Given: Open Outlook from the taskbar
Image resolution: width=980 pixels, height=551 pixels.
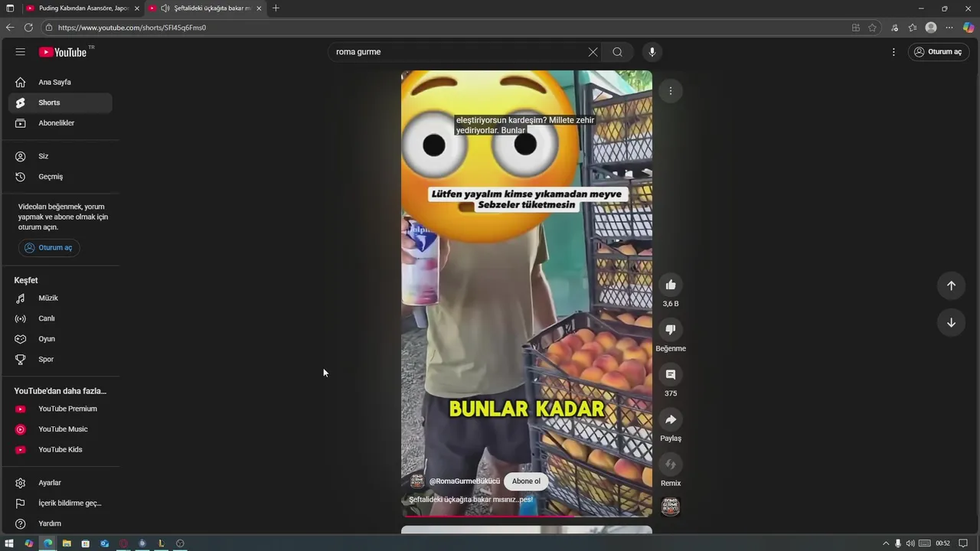Looking at the screenshot, I should (x=104, y=543).
